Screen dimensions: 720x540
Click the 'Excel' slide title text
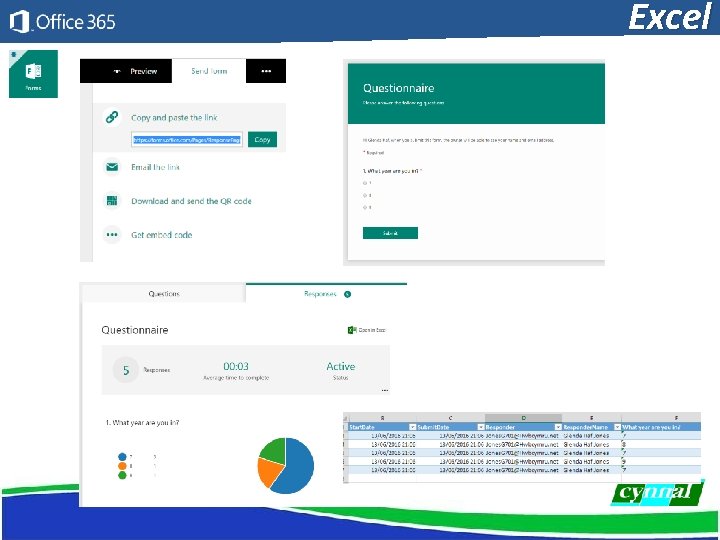tap(669, 17)
